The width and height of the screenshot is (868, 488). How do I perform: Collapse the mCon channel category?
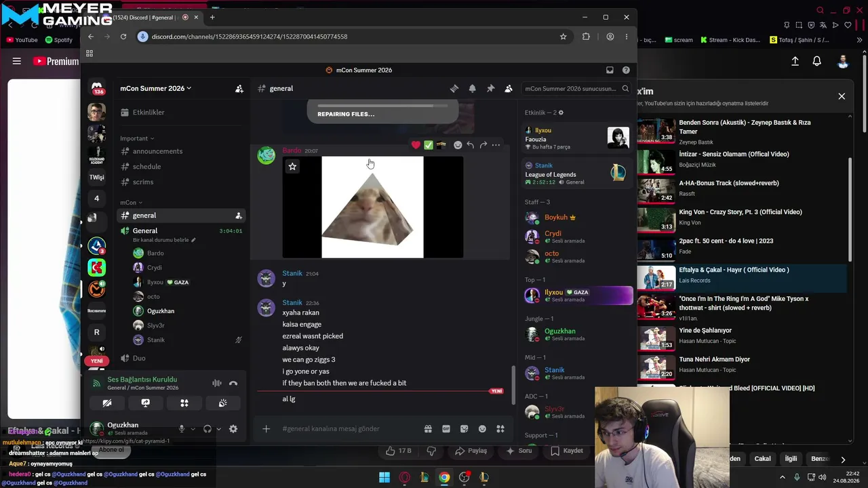(131, 203)
